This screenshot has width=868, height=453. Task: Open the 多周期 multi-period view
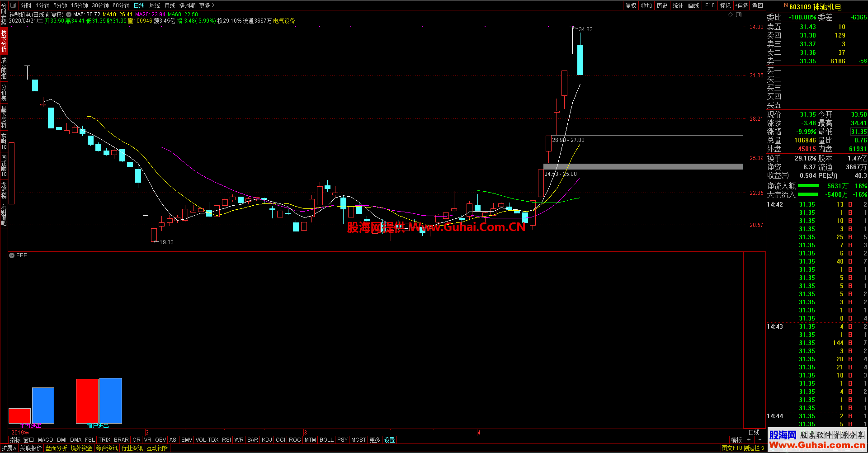[188, 5]
